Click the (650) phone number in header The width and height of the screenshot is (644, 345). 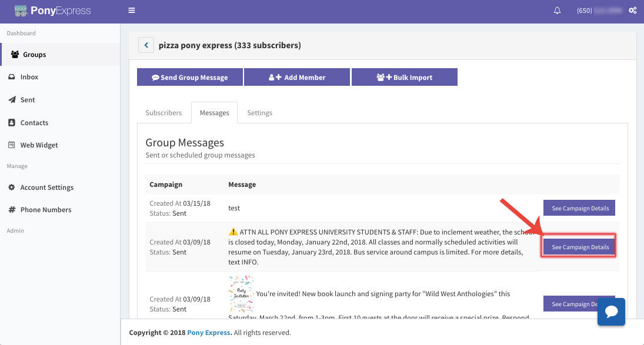coord(599,11)
